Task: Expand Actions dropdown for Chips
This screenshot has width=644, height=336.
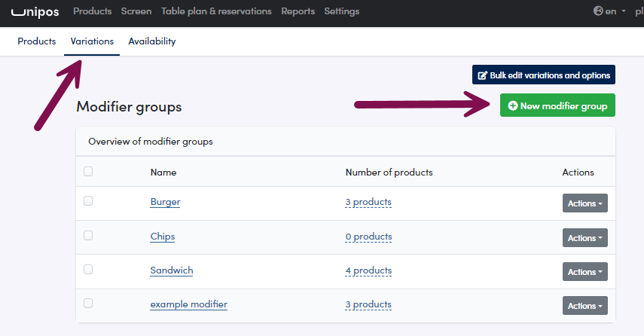Action: (x=584, y=238)
